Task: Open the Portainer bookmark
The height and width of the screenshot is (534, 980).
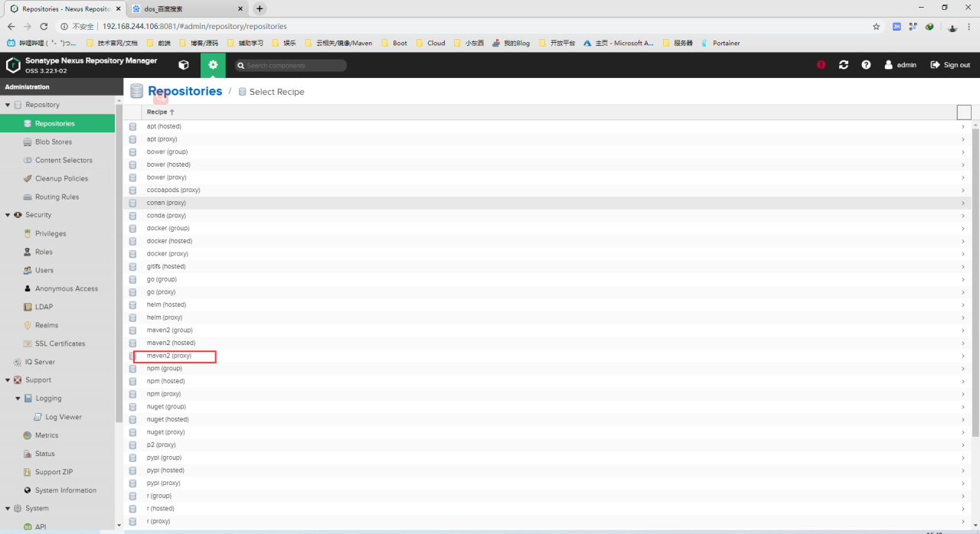Action: click(x=720, y=43)
